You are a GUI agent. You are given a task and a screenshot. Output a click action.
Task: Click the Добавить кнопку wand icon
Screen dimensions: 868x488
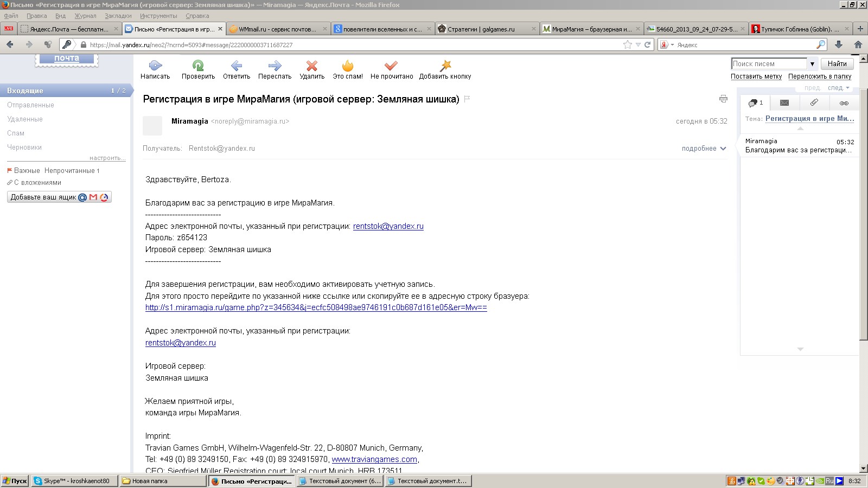click(x=445, y=66)
